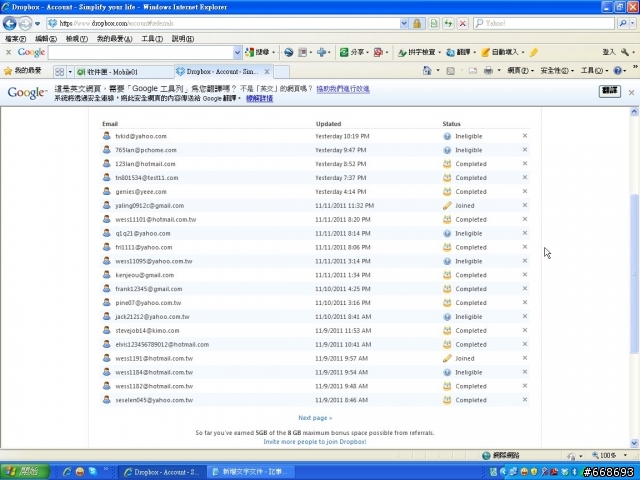Screen dimensions: 640x480
Task: Click 登入 sign-in on Google Toolbar
Action: [x=608, y=52]
